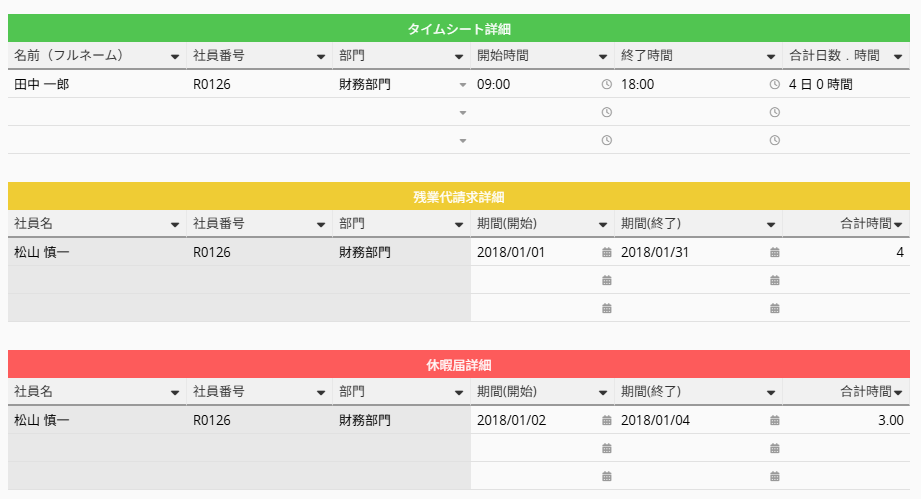The height and width of the screenshot is (499, 921).
Task: Open calendar for overtime start 2018/01/01
Action: pyautogui.click(x=606, y=252)
